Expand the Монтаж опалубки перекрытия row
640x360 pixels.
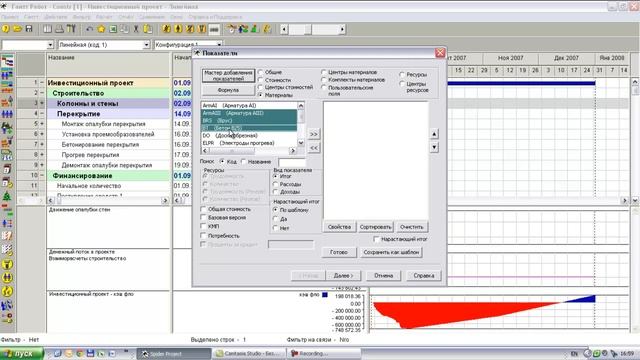point(42,124)
